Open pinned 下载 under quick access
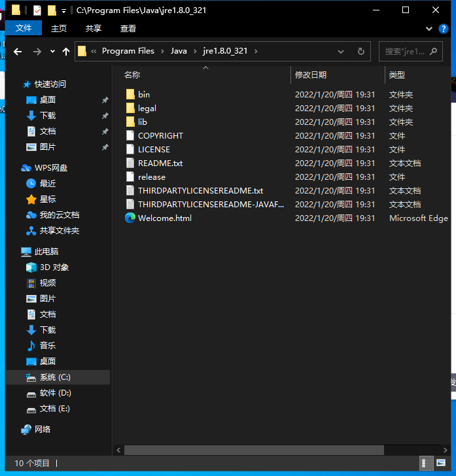The image size is (456, 476). click(47, 116)
